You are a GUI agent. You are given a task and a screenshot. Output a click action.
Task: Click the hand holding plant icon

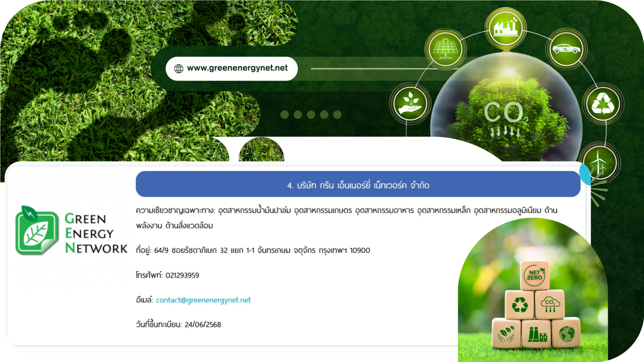[410, 103]
